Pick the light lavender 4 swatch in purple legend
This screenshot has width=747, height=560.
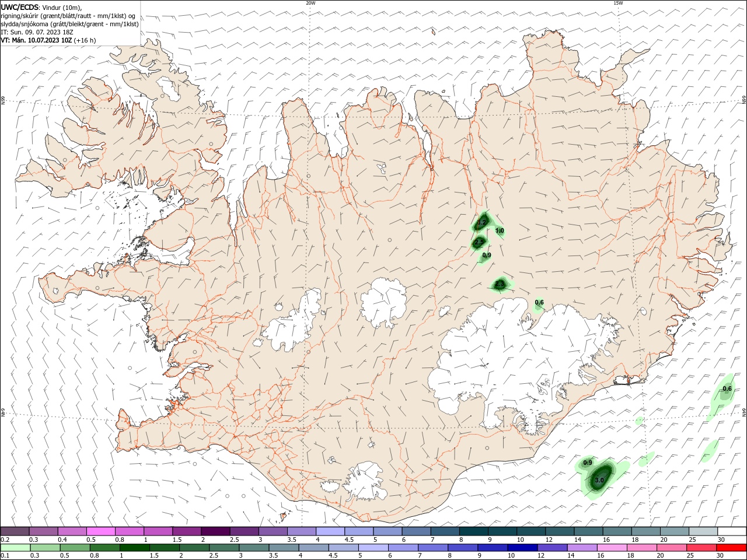click(330, 531)
